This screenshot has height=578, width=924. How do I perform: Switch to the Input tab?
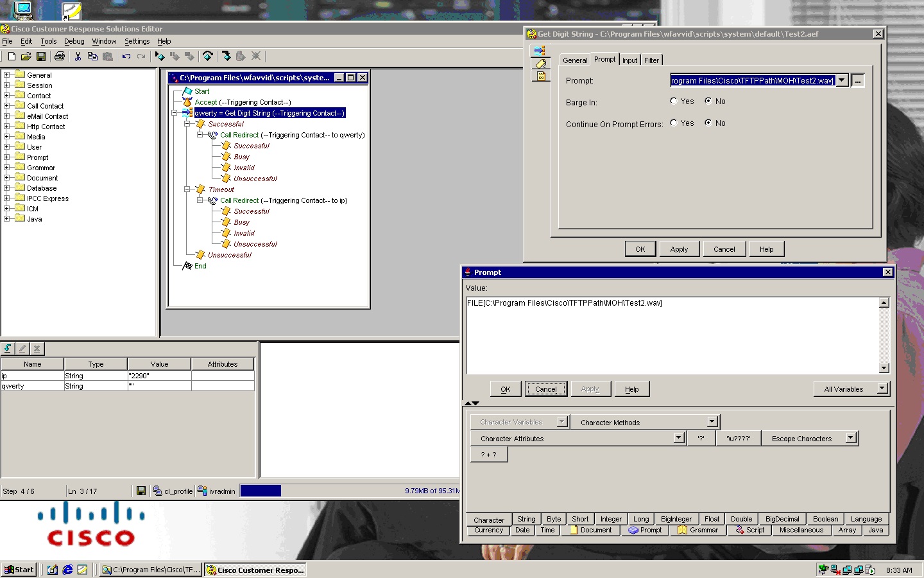[x=630, y=60]
